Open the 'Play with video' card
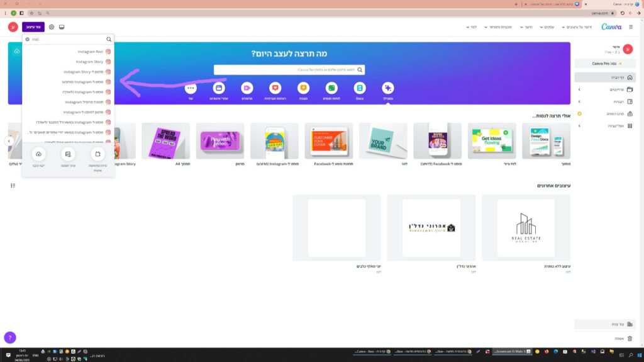The height and width of the screenshot is (362, 644). (220, 140)
